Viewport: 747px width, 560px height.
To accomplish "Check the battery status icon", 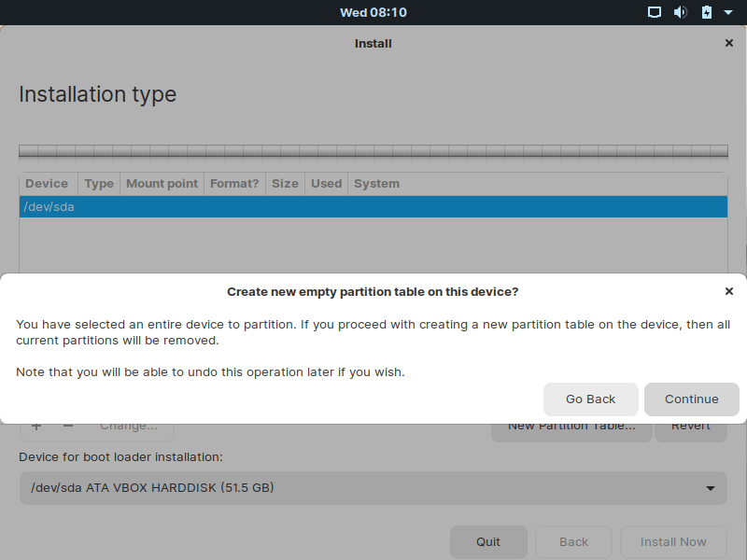I will click(x=707, y=12).
